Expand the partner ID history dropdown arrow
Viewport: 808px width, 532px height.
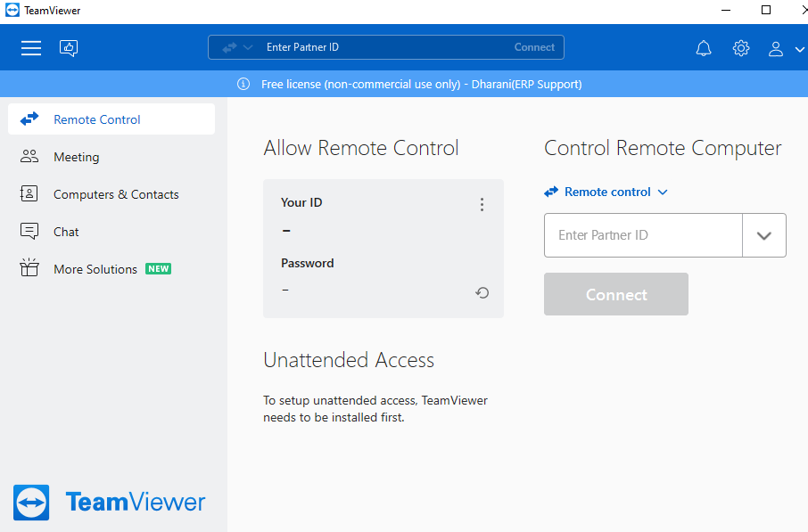click(x=764, y=235)
